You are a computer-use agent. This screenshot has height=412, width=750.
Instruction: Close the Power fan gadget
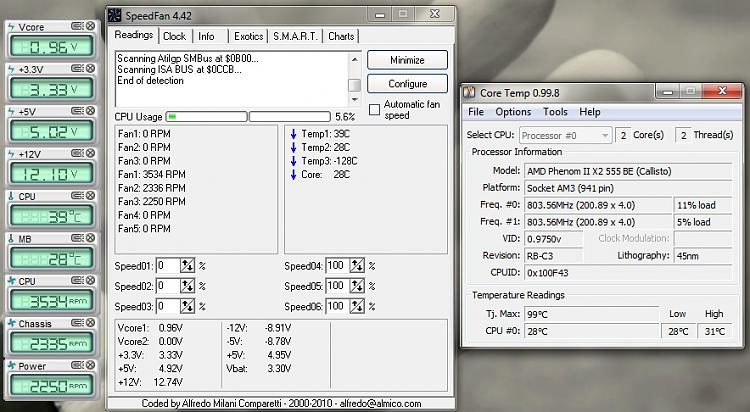click(90, 365)
